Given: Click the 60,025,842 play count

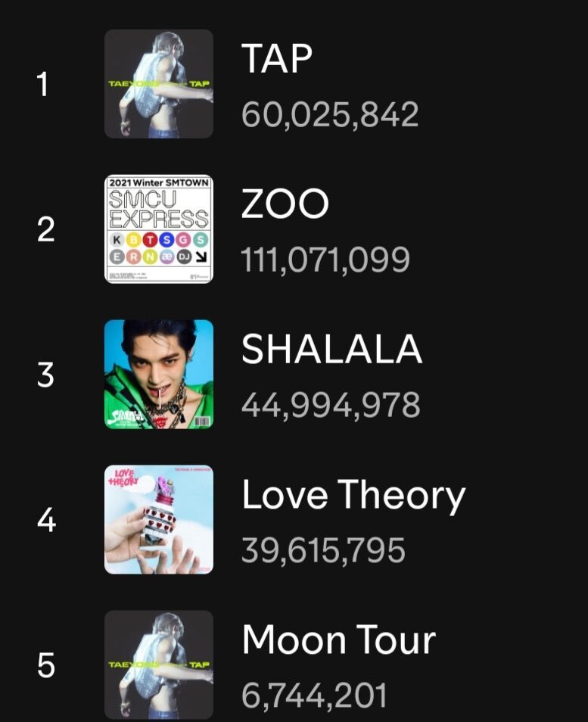Looking at the screenshot, I should (x=330, y=114).
